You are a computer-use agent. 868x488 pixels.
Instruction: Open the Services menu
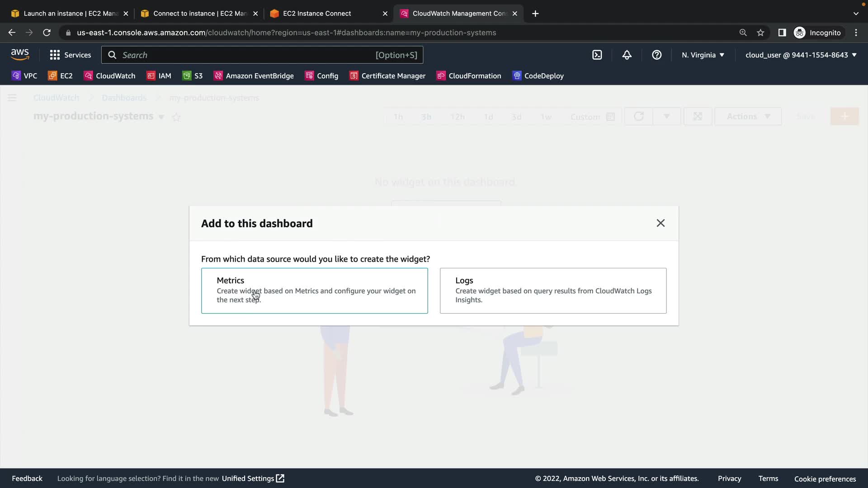pos(71,55)
